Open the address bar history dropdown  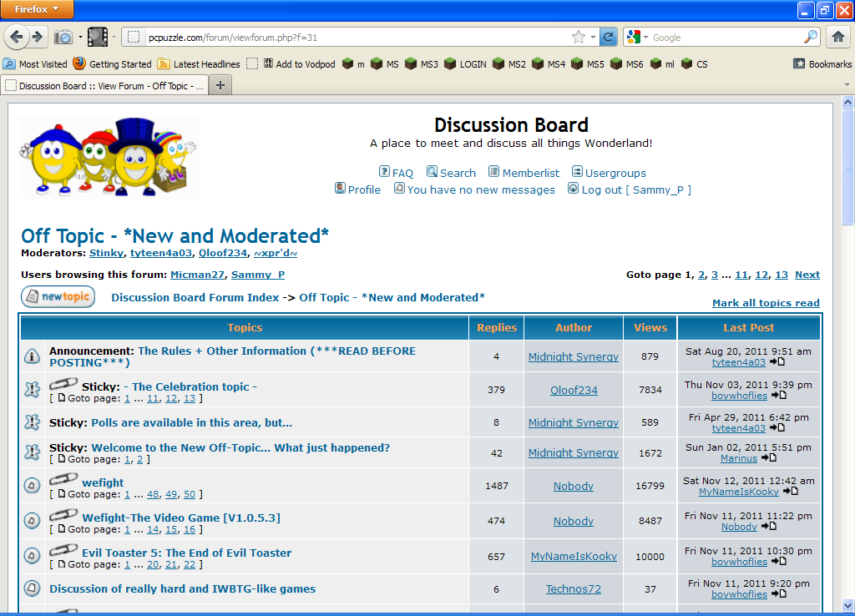593,37
